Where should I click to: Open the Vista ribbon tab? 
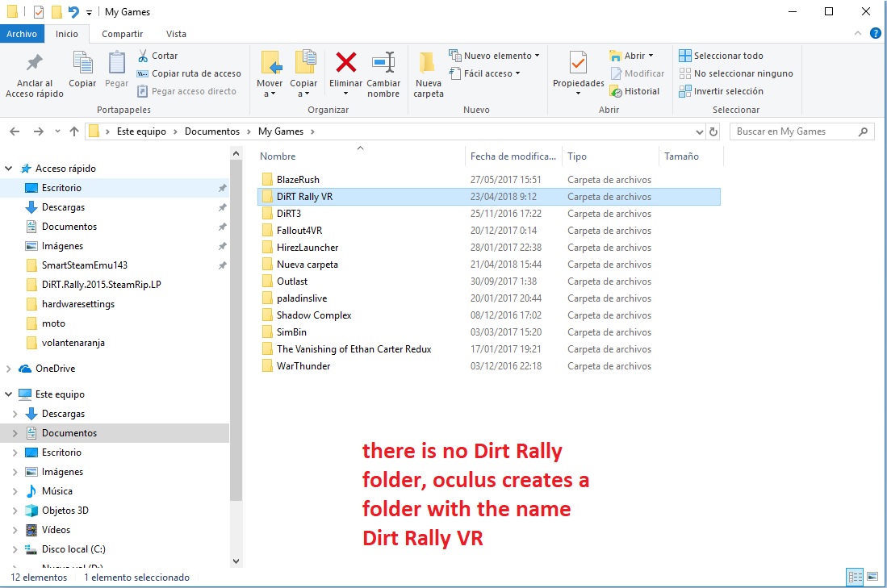point(176,34)
